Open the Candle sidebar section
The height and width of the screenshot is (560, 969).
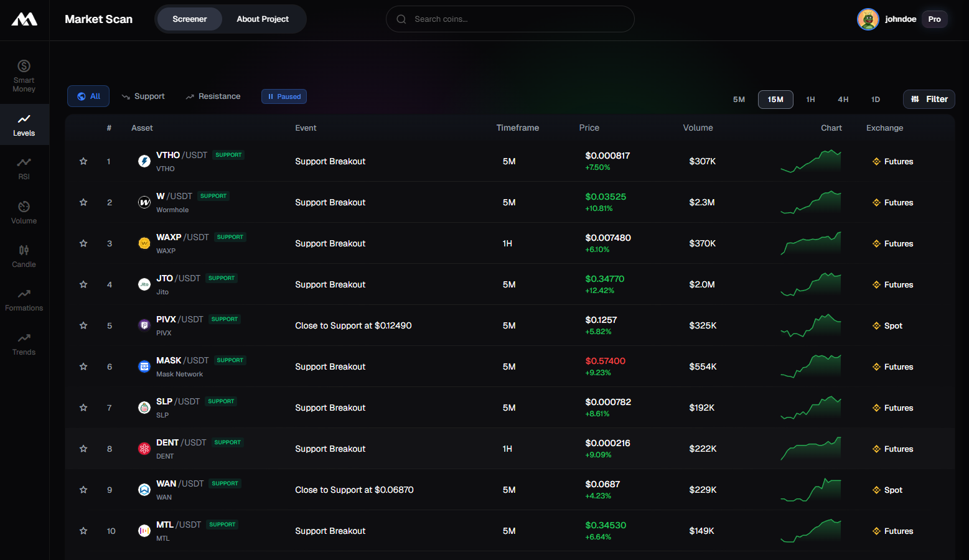tap(24, 256)
